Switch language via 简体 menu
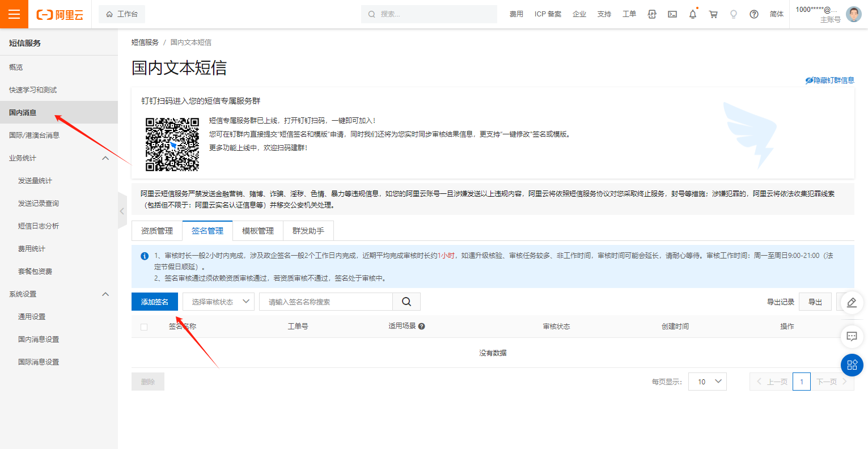Image resolution: width=868 pixels, height=449 pixels. click(x=777, y=14)
